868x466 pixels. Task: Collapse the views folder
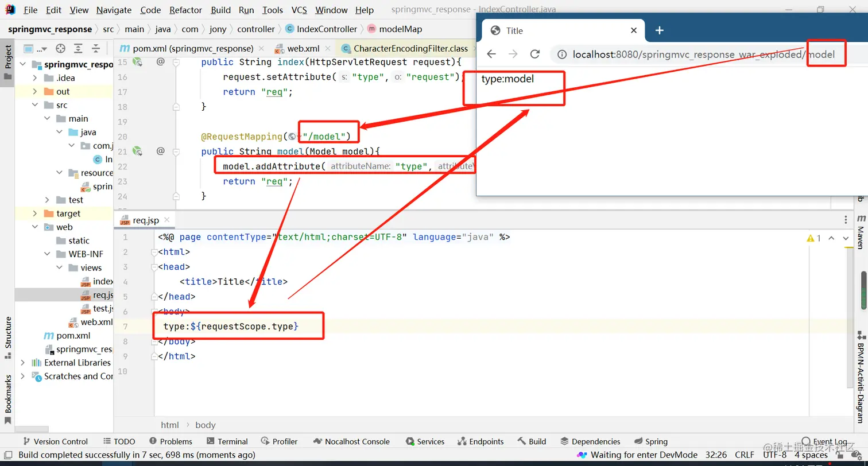59,267
